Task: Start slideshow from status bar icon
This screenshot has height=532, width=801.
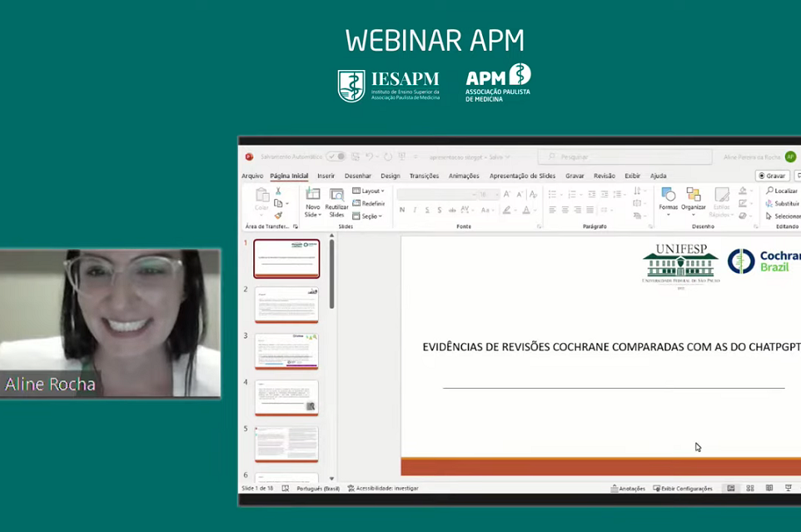Action: coord(789,489)
